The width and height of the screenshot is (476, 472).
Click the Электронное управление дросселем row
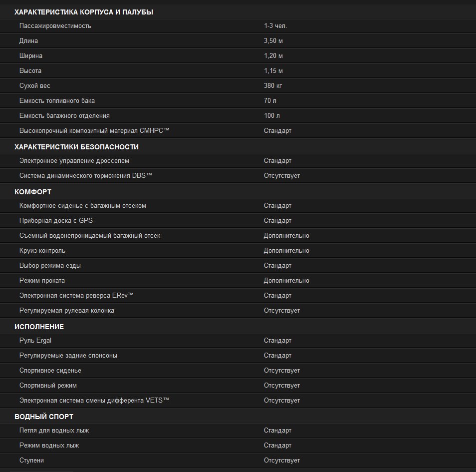coord(238,161)
